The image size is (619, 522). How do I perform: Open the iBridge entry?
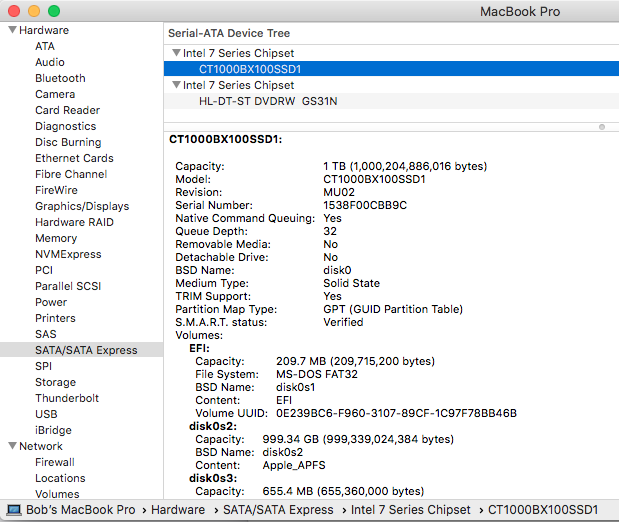53,430
